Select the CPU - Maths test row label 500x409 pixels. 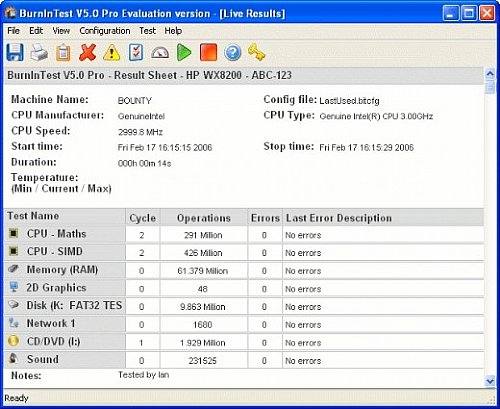coord(56,234)
